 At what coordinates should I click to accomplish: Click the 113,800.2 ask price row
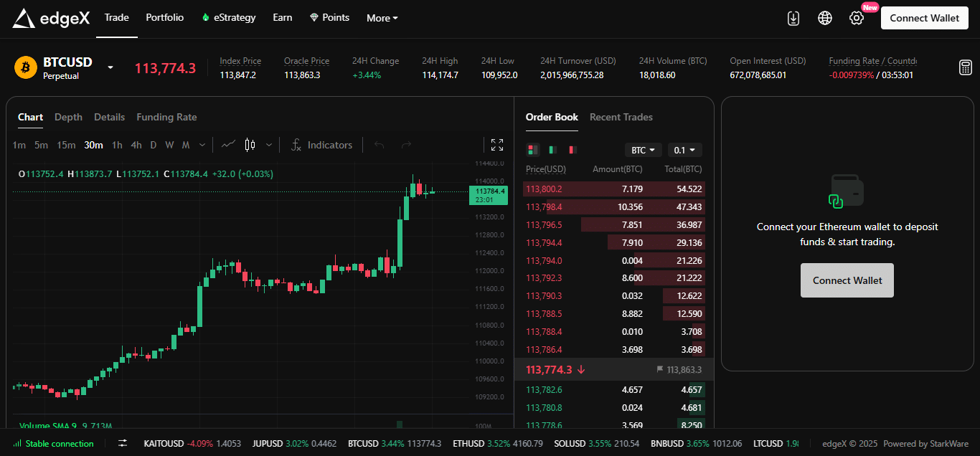pos(615,189)
